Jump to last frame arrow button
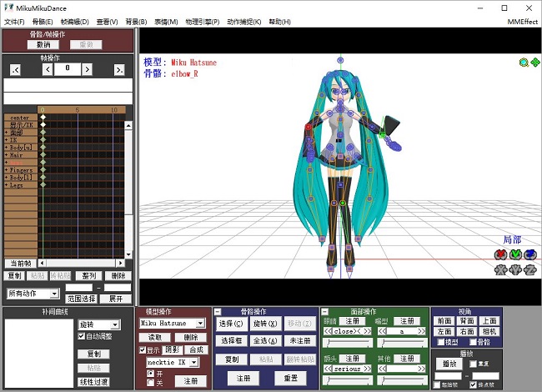Screen dimensions: 542x392 119,69
